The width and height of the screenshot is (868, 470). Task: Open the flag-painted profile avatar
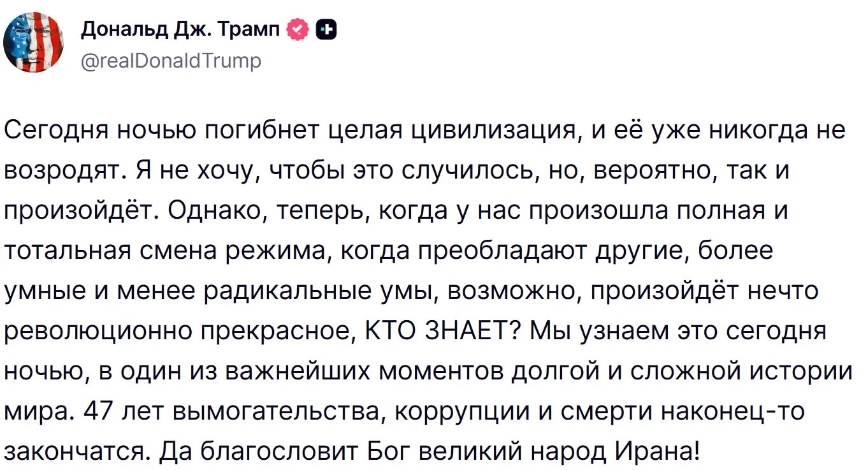pyautogui.click(x=33, y=42)
